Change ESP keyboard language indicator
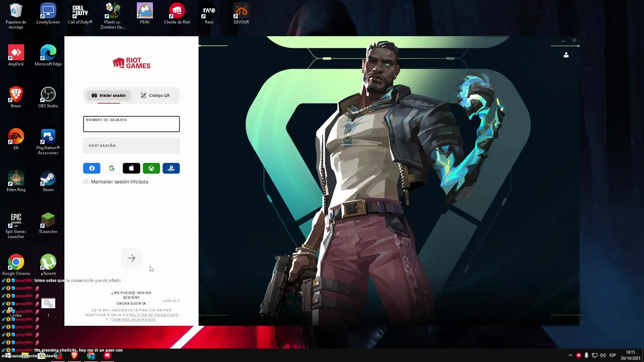The height and width of the screenshot is (362, 644). click(x=612, y=355)
